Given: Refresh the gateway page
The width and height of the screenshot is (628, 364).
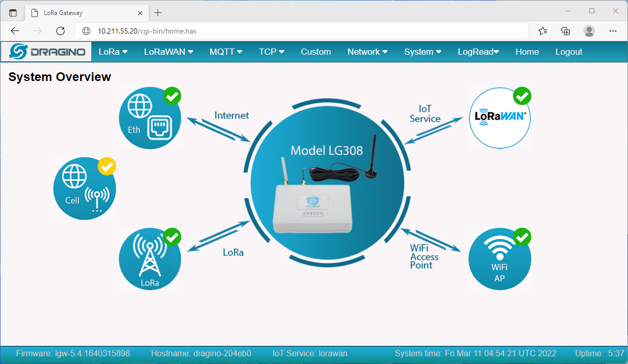Looking at the screenshot, I should click(60, 31).
